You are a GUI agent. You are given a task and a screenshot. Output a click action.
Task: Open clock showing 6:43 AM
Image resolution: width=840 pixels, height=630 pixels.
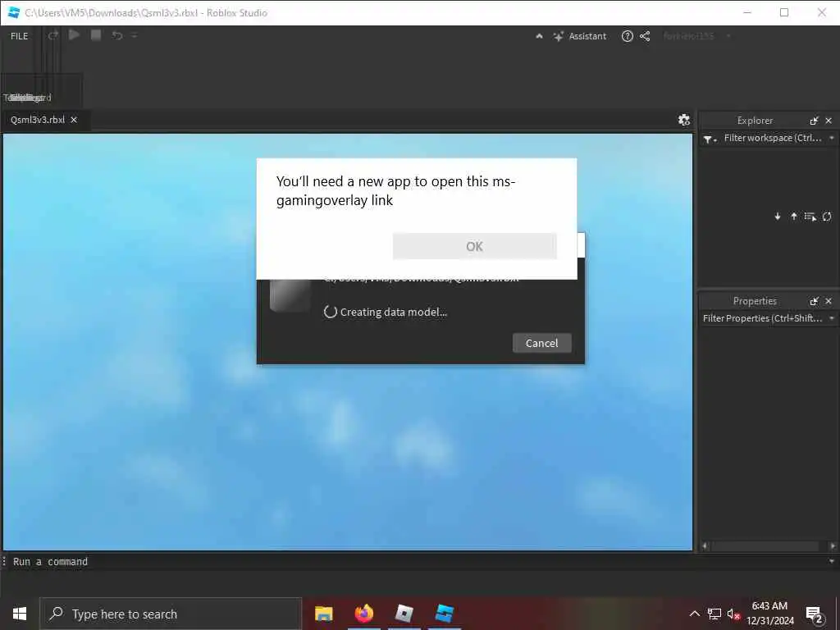769,614
